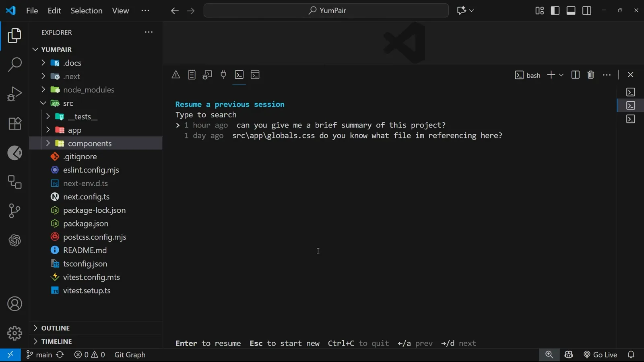Kill the terminal with trash icon
The height and width of the screenshot is (362, 644).
[x=591, y=75]
